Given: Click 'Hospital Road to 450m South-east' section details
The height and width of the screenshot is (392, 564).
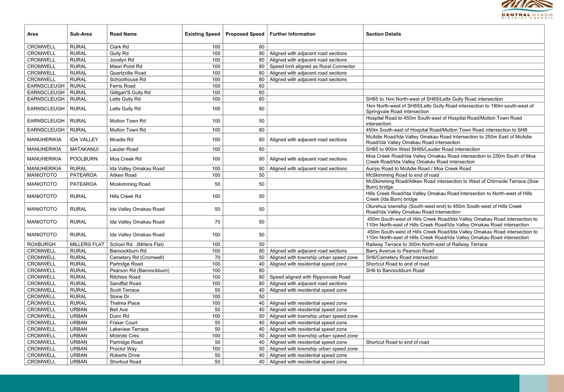Looking at the screenshot, I should tap(444, 121).
